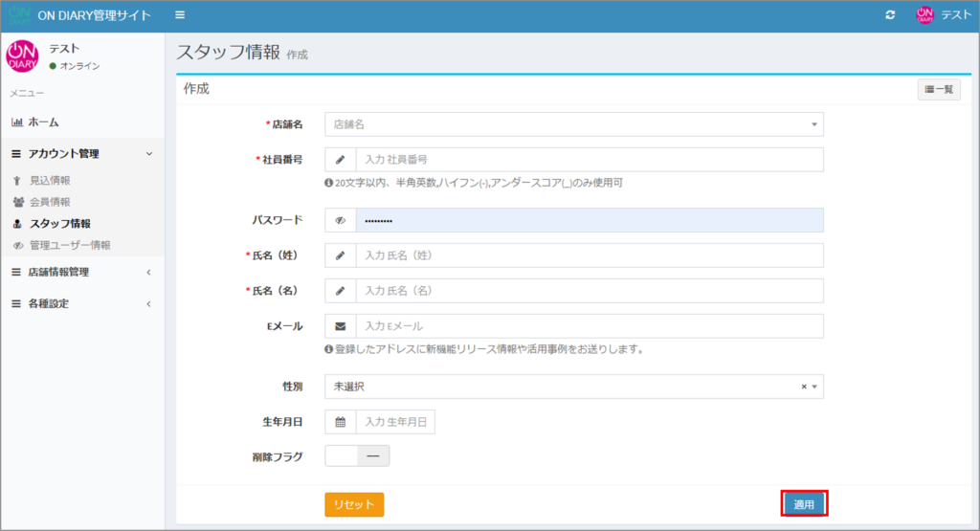
Task: Click the pencil icon beside 氏名（姓） field
Action: 340,255
